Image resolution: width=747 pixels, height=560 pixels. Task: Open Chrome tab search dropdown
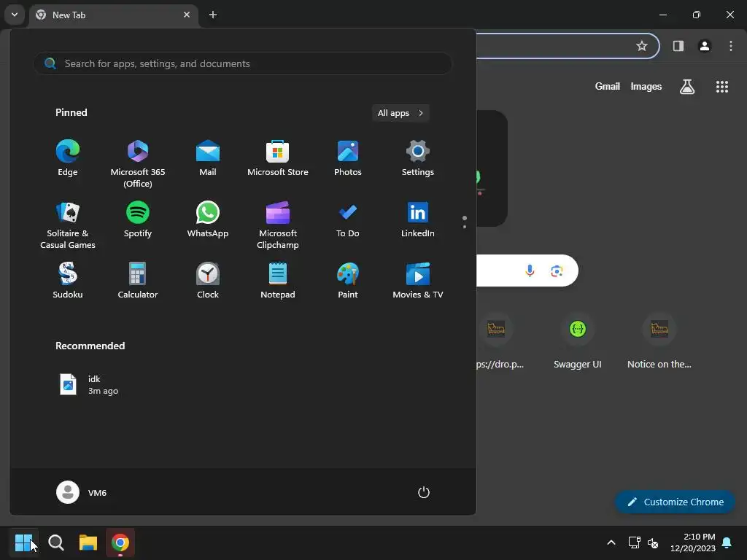point(15,15)
